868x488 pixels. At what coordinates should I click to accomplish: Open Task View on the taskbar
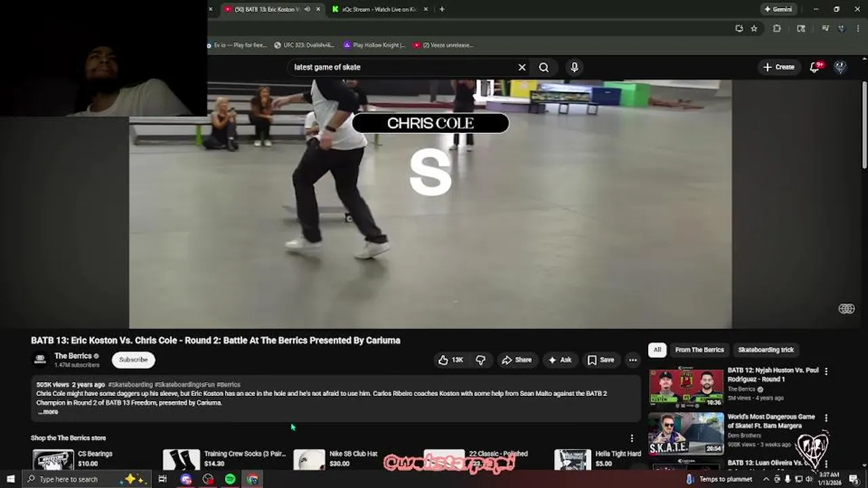163,479
